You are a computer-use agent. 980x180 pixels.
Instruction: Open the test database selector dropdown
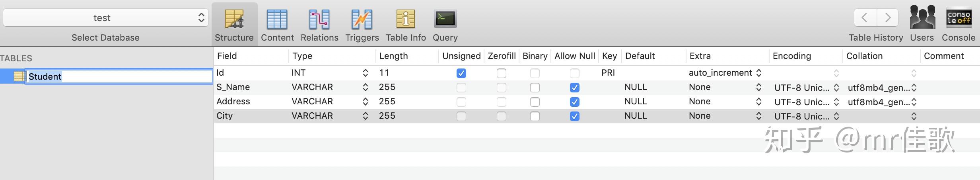click(106, 18)
